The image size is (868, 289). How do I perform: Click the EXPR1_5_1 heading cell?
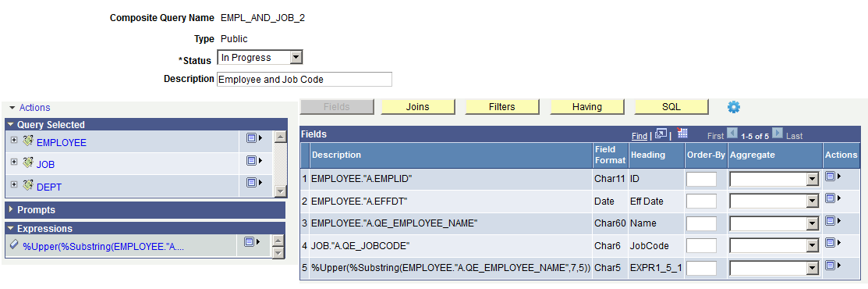pyautogui.click(x=656, y=269)
